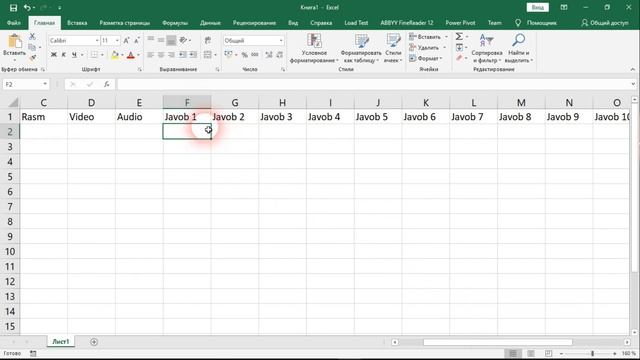The height and width of the screenshot is (360, 640).
Task: Open the font size 11 dropdown
Action: 117,40
